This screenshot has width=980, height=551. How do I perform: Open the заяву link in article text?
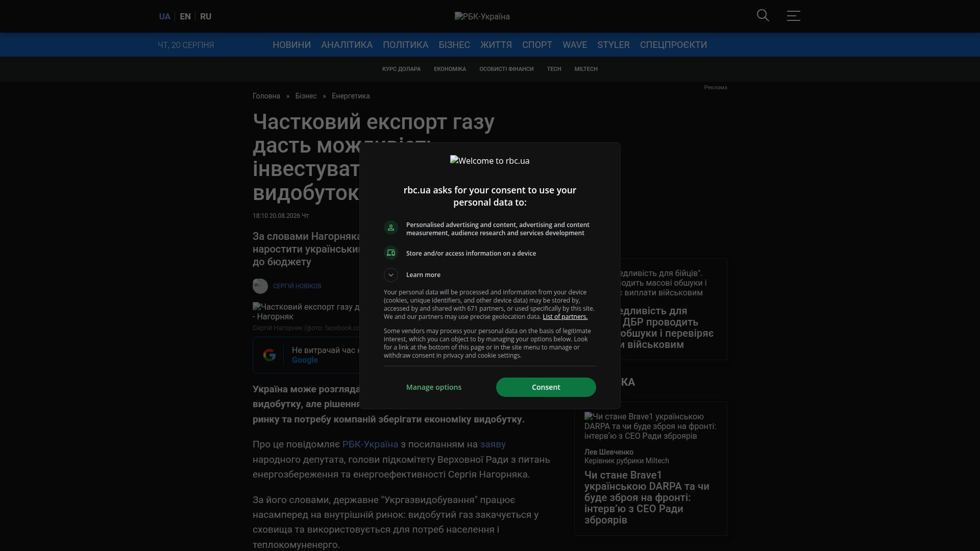click(x=493, y=444)
